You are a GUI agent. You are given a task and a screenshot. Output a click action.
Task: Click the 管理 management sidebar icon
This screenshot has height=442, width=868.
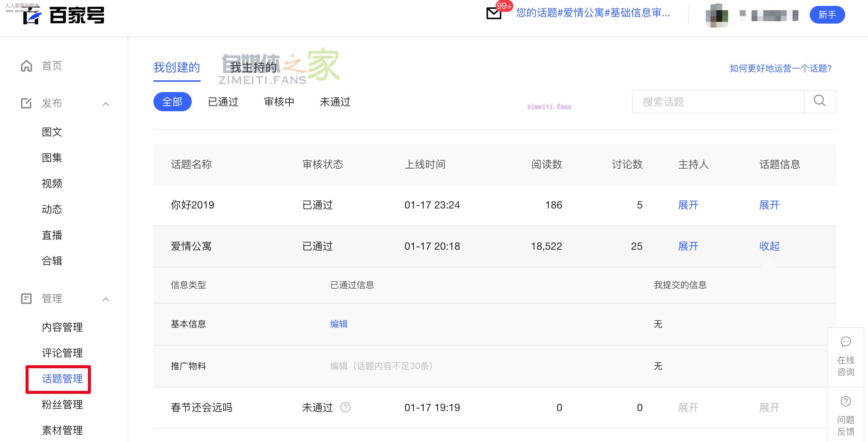[x=27, y=298]
